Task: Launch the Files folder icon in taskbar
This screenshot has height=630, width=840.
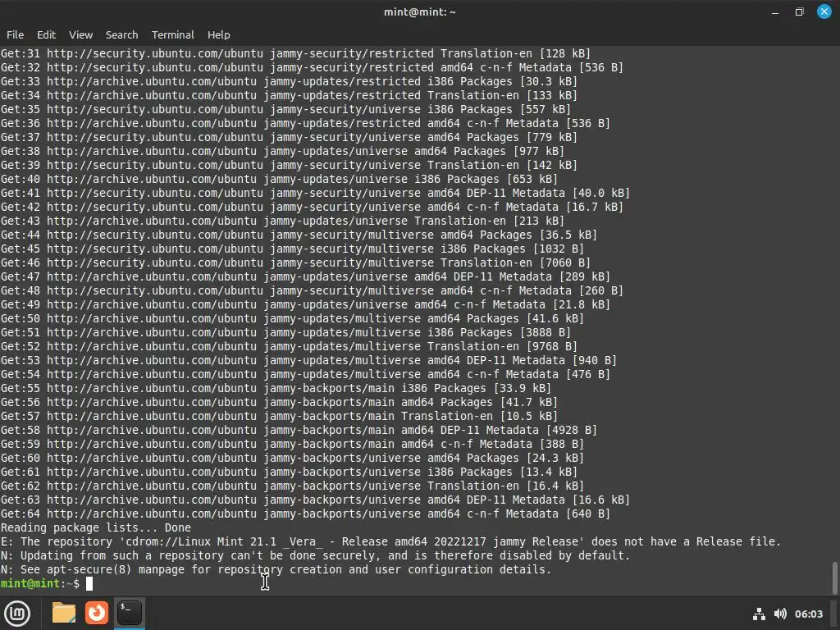Action: point(64,613)
